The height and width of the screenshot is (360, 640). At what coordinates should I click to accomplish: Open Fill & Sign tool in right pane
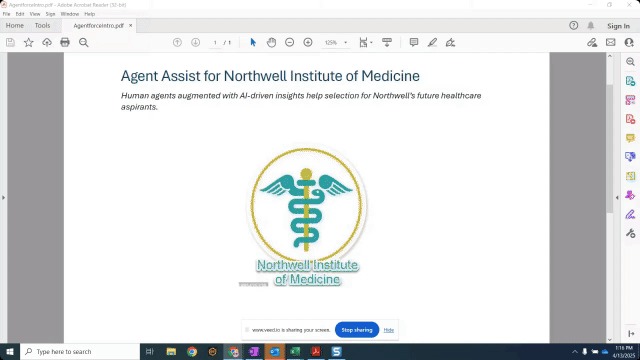pyautogui.click(x=630, y=214)
